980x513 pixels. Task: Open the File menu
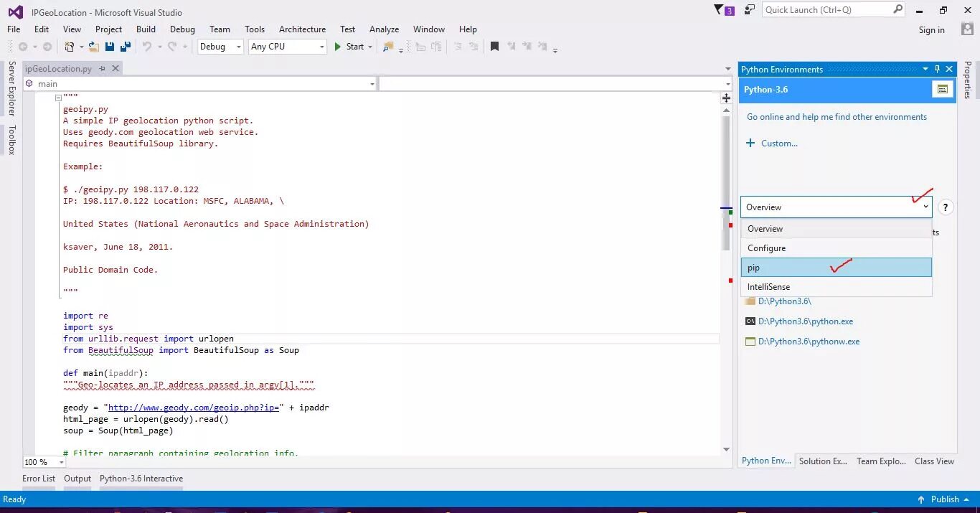pos(14,29)
